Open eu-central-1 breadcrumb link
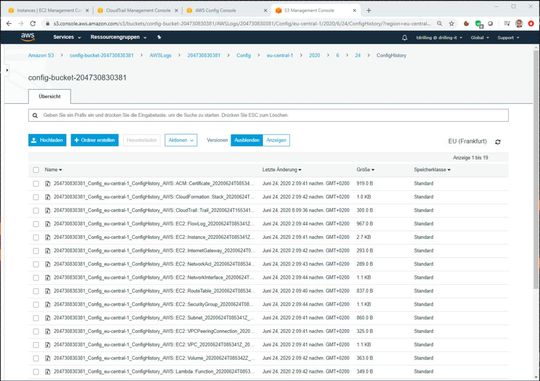Image resolution: width=540 pixels, height=381 pixels. point(280,55)
